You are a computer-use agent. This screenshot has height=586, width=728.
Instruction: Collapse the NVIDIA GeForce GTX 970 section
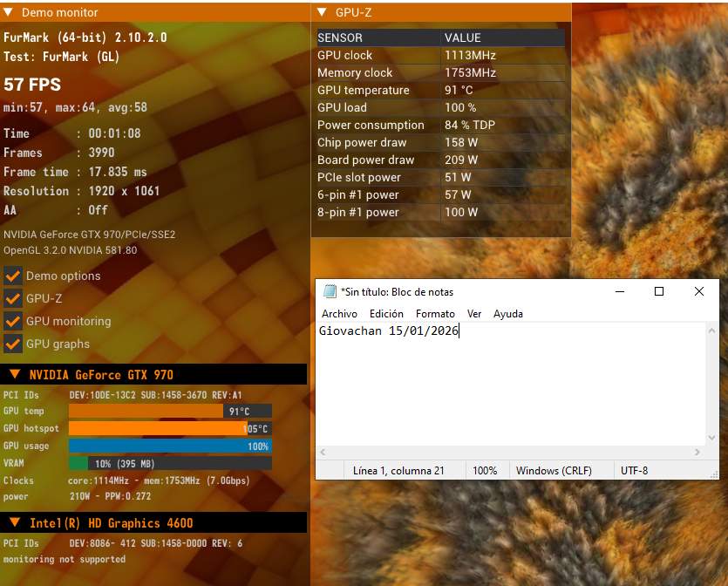click(15, 374)
